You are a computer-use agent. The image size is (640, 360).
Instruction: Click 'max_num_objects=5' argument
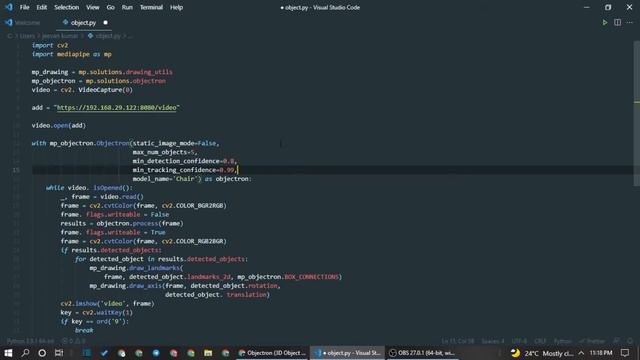(x=164, y=152)
